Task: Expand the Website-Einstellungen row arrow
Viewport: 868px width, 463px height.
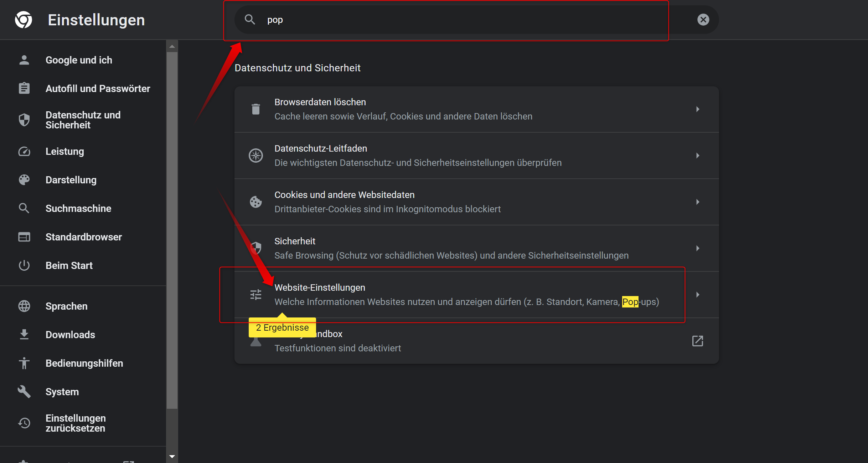Action: [x=697, y=295]
